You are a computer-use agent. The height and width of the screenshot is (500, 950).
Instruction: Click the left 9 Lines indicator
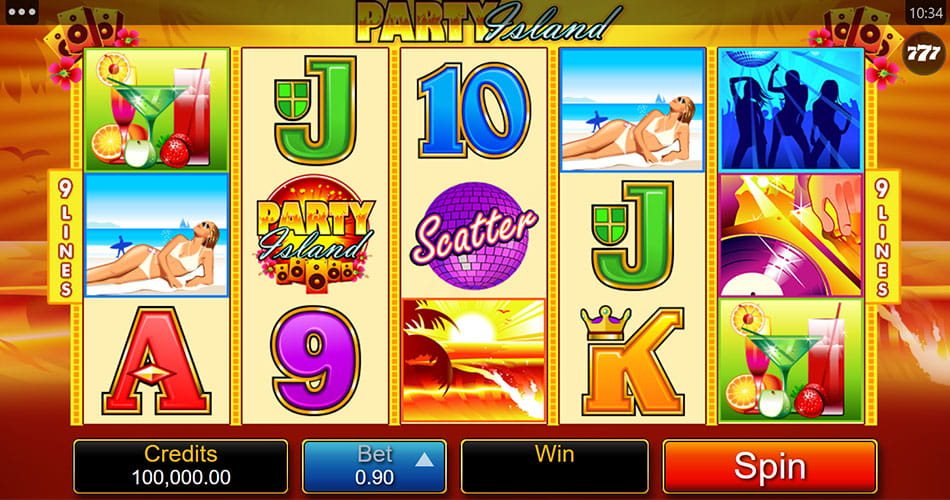[65, 236]
